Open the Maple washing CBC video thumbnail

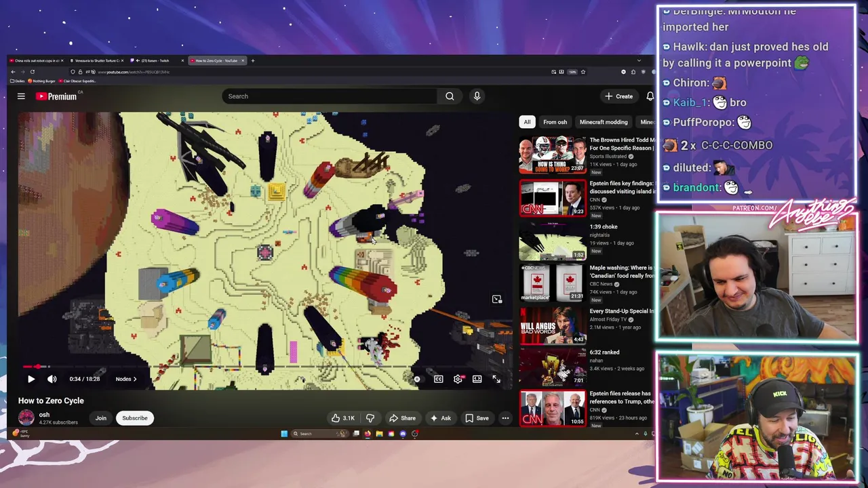tap(553, 283)
